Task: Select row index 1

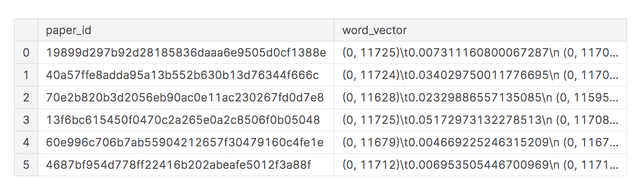Action: tap(26, 75)
